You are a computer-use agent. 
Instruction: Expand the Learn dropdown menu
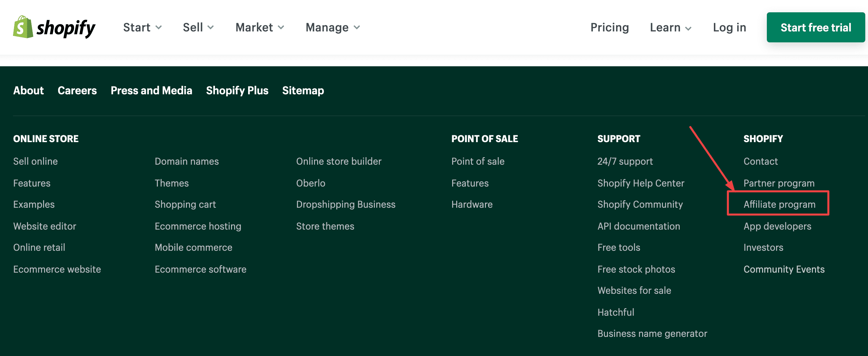pyautogui.click(x=671, y=27)
